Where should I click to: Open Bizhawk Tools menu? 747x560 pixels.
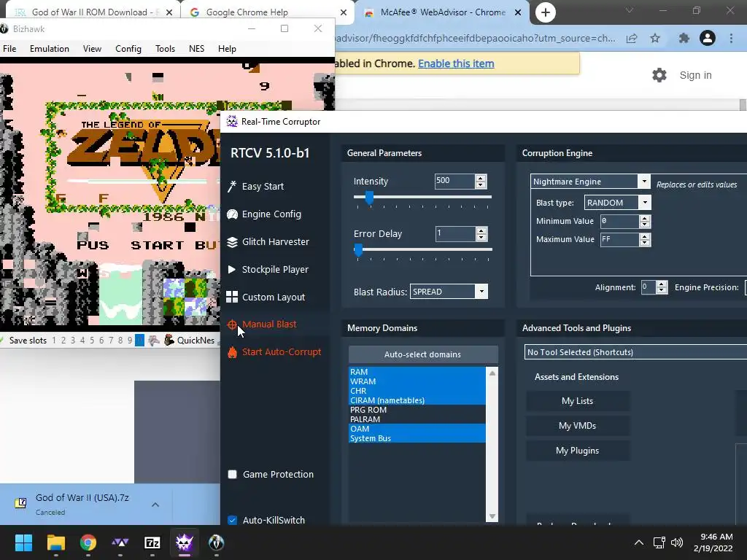pyautogui.click(x=165, y=49)
